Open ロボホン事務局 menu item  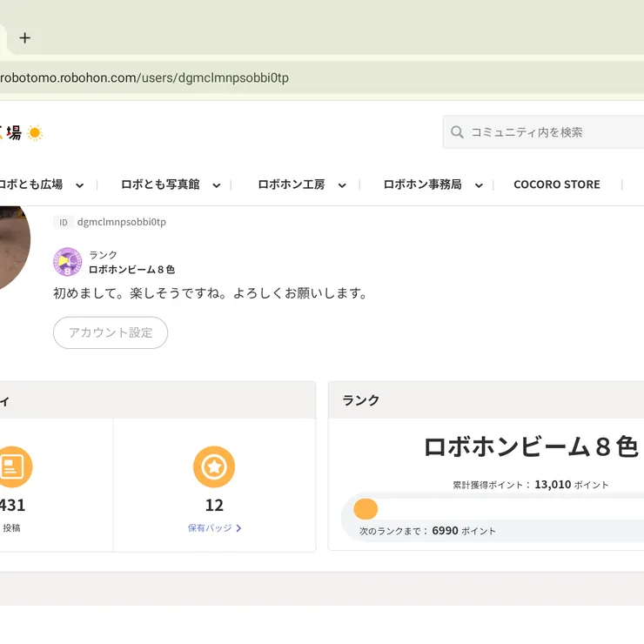423,184
